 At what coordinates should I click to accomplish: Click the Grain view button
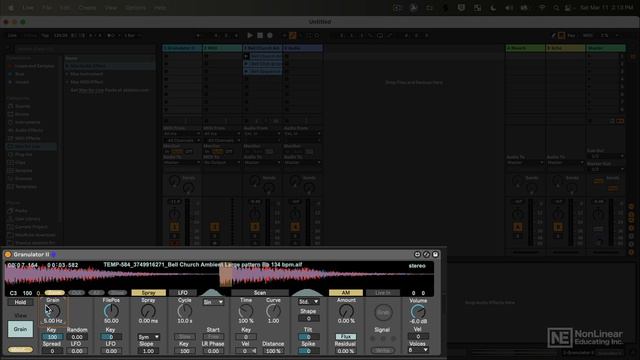tap(20, 329)
